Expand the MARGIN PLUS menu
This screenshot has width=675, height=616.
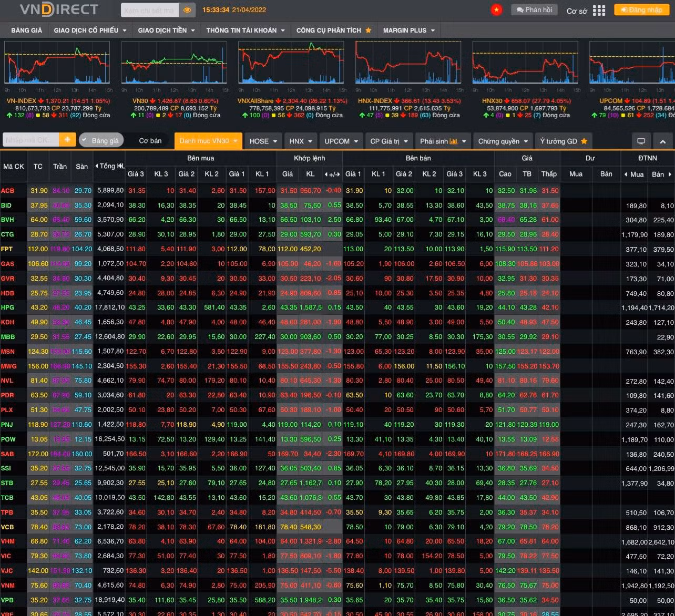click(x=409, y=30)
